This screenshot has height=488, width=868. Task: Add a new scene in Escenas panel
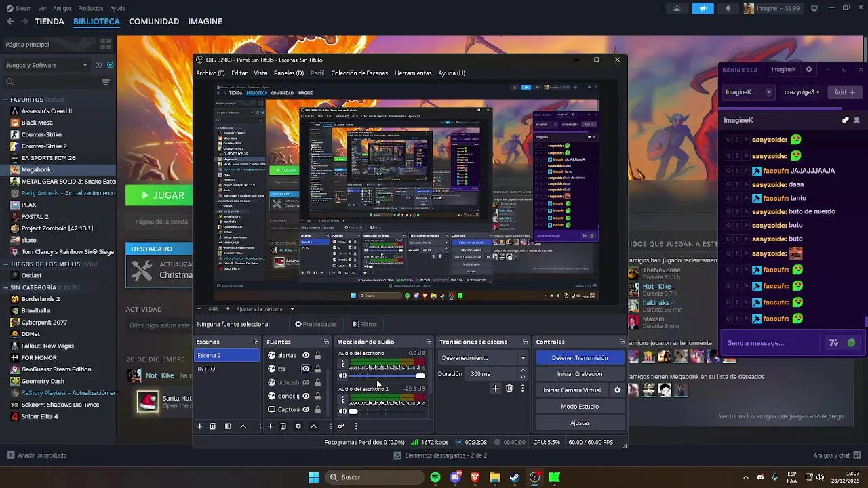[x=200, y=426]
